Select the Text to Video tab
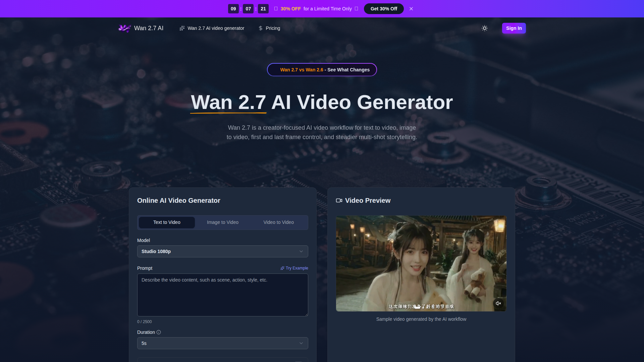The width and height of the screenshot is (644, 362). (x=167, y=222)
